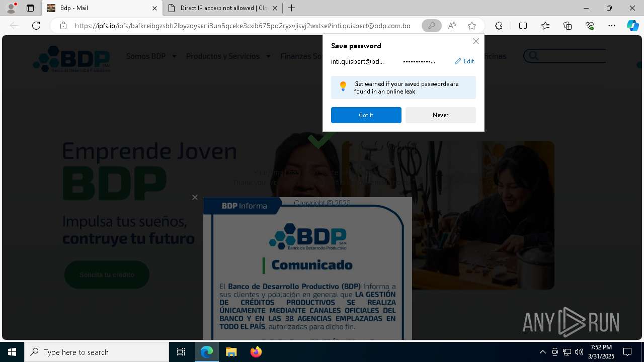This screenshot has width=644, height=362.
Task: Open the Extensions puzzle icon
Action: click(499, 26)
